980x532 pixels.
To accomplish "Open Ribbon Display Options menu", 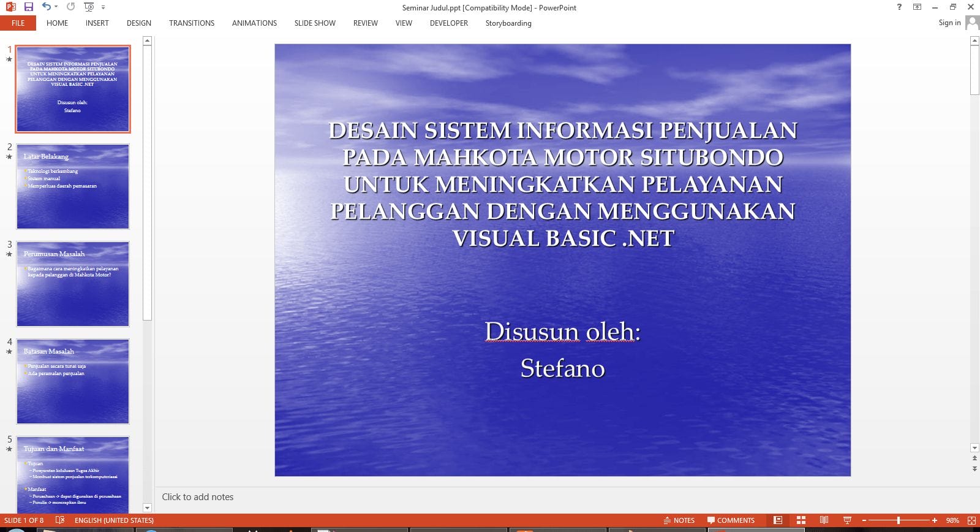I will 917,7.
